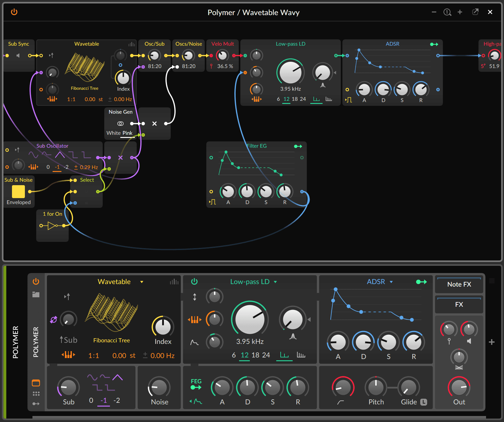This screenshot has width=504, height=422.
Task: Click the 3.95 kHz cutoff value field
Action: click(249, 341)
